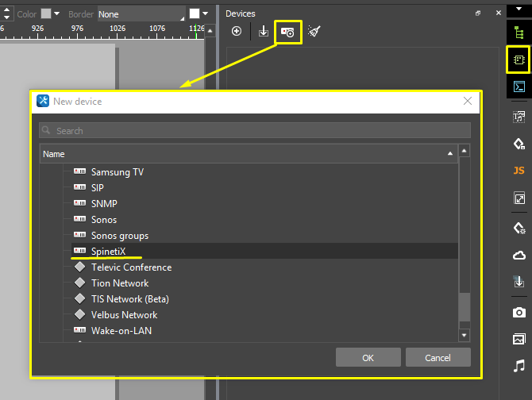Click the import devices download icon
532x400 pixels.
264,32
